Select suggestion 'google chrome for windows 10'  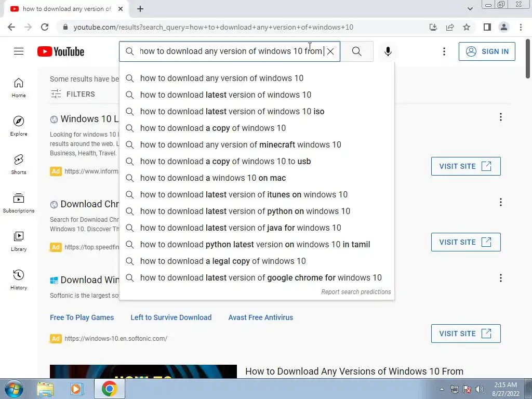point(257,277)
